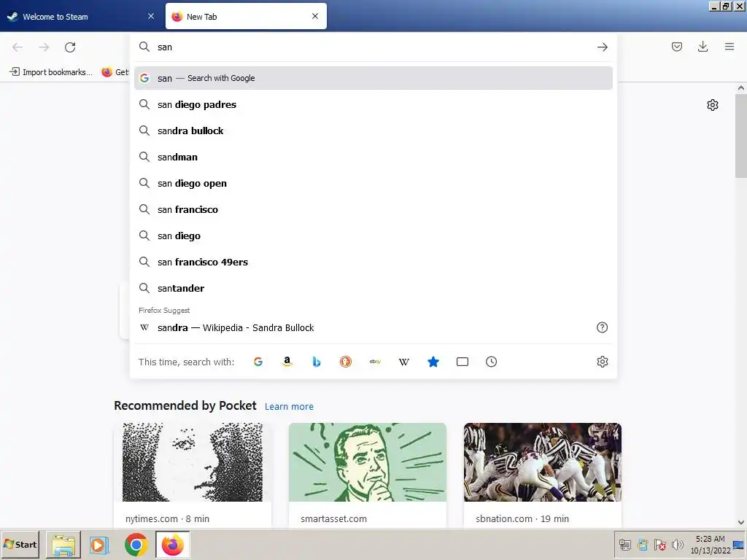This screenshot has height=560, width=747.
Task: Search this time with DuckDuckGo
Action: [345, 362]
